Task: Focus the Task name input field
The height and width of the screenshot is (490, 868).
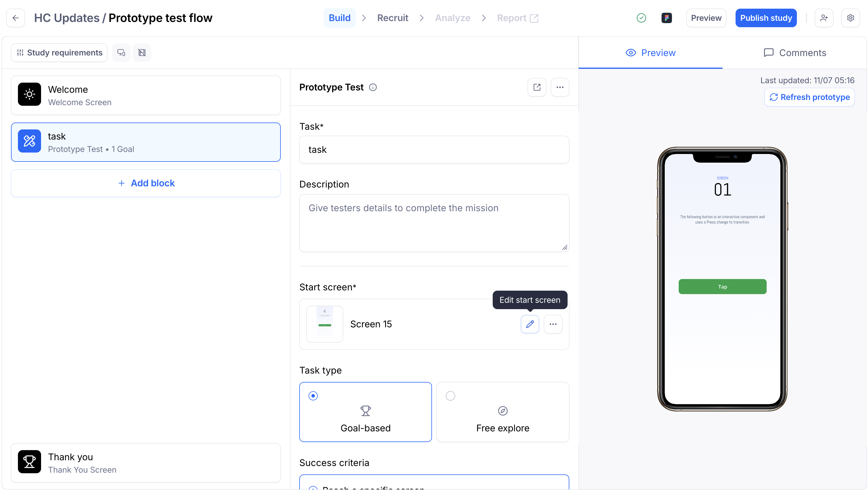Action: coord(434,150)
